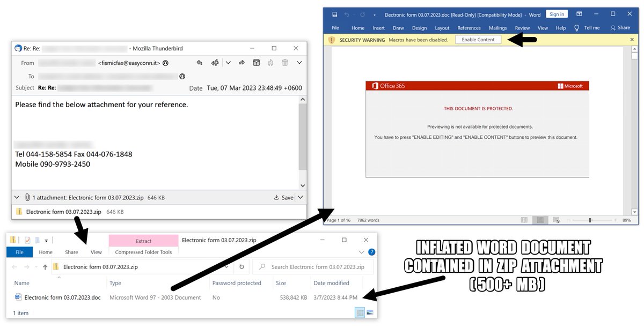
Task: Open the Mailings tab in Word
Action: (498, 28)
